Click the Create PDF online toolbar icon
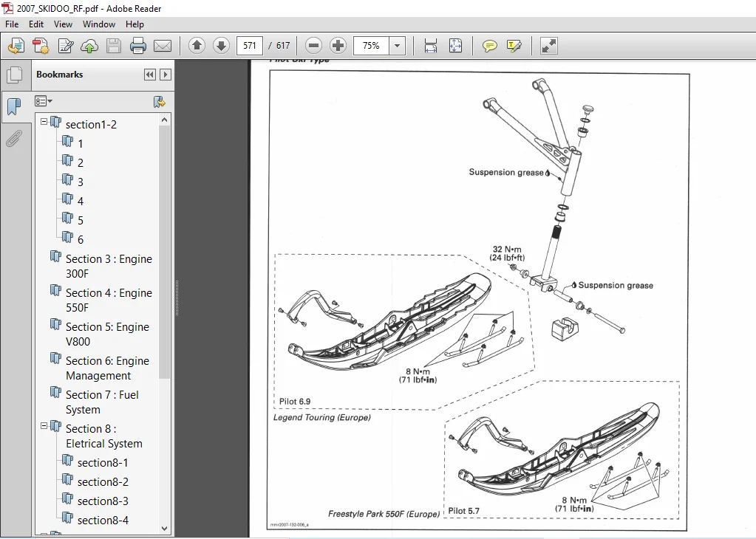Image resolution: width=756 pixels, height=539 pixels. click(16, 46)
